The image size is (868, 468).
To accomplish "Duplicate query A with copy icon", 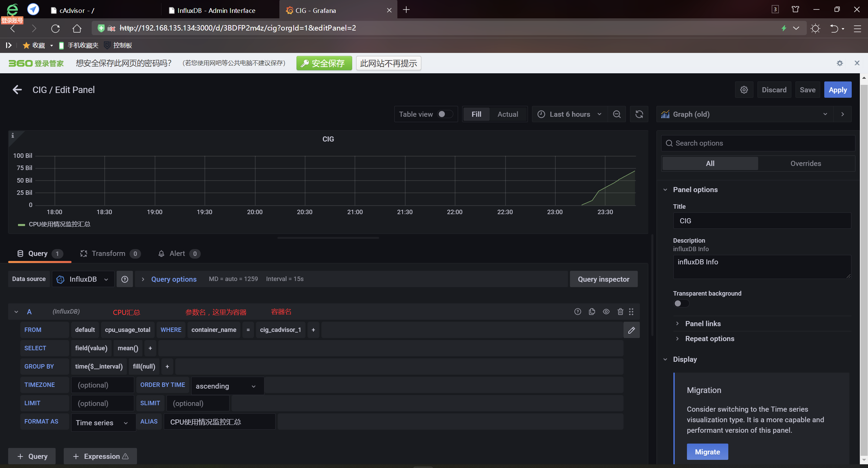I will (x=592, y=312).
